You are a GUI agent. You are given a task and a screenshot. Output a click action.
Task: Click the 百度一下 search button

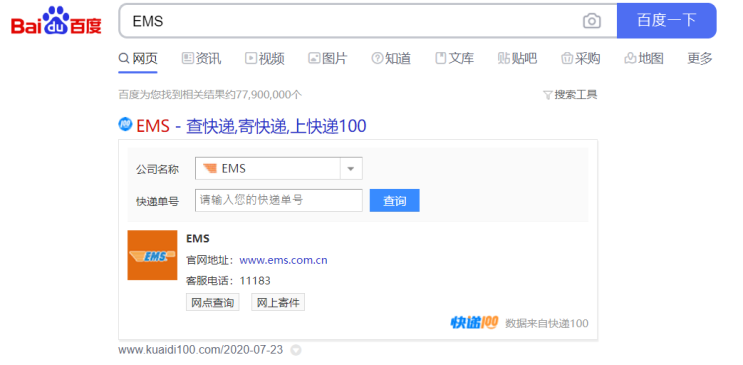(x=666, y=20)
